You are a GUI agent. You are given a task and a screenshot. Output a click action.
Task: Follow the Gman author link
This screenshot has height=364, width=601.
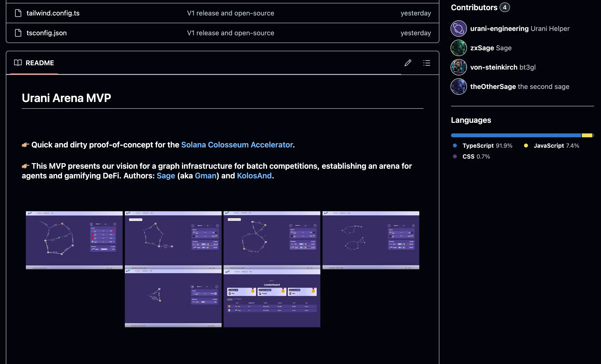click(x=206, y=176)
